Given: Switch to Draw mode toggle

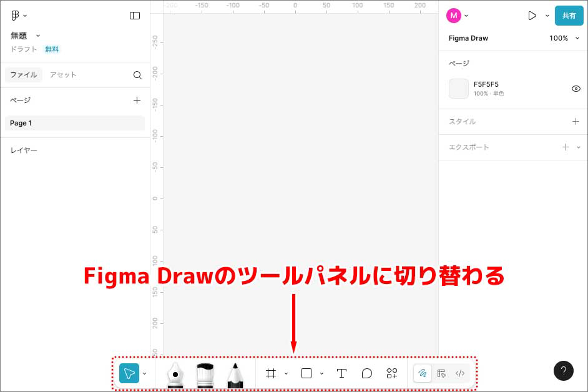Looking at the screenshot, I should (423, 373).
